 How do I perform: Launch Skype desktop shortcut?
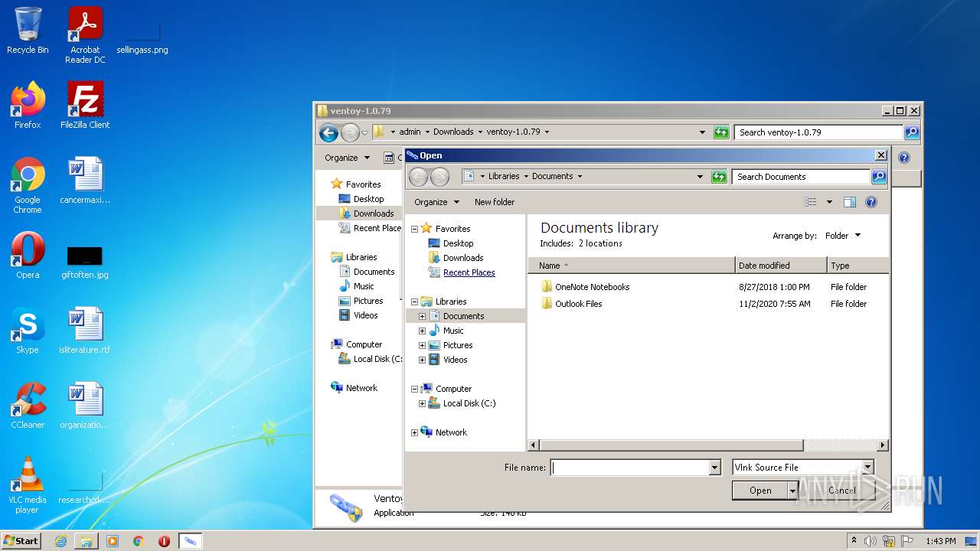pyautogui.click(x=28, y=331)
